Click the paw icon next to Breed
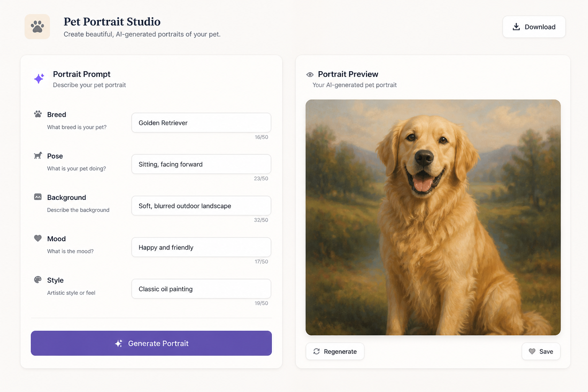This screenshot has height=392, width=588. [38, 114]
